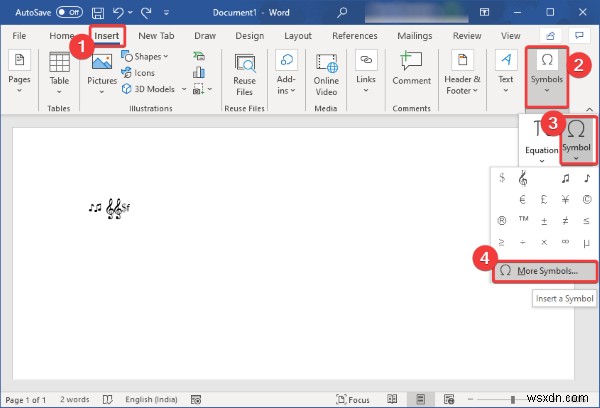Insert the copyright symbol
Screen dimensions: 600x408
click(587, 199)
